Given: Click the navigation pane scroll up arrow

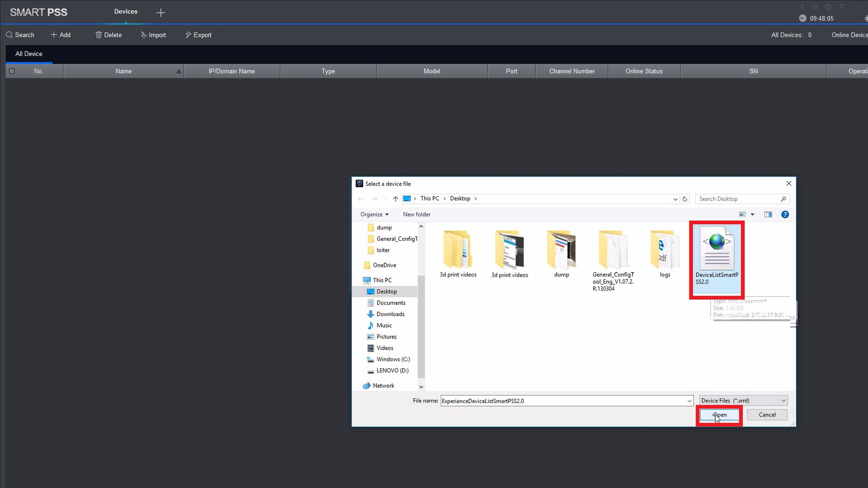Looking at the screenshot, I should point(421,226).
